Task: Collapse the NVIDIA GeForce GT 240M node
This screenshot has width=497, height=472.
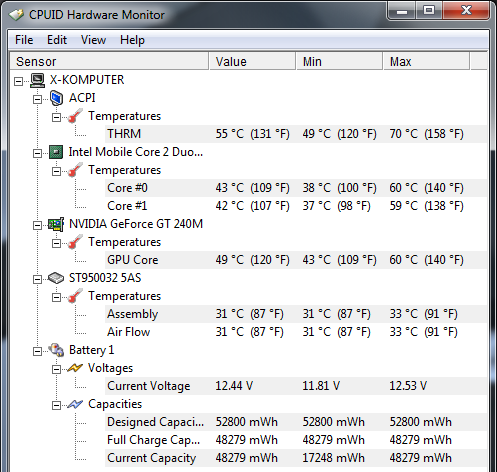Action: [x=38, y=225]
